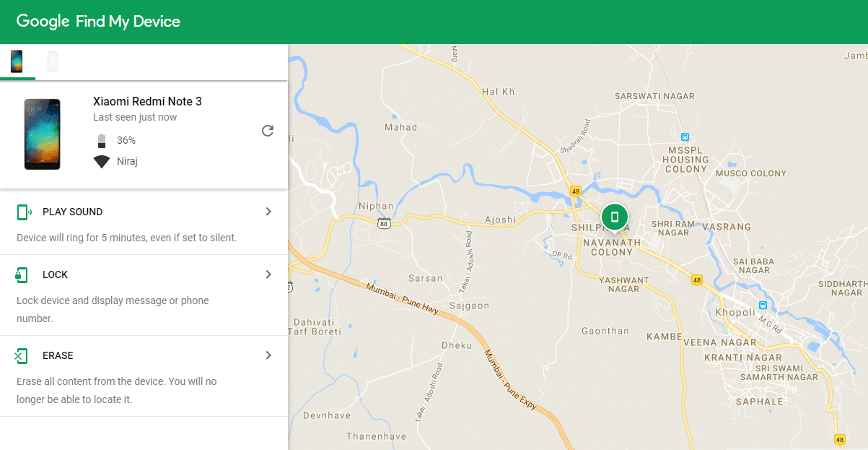Image resolution: width=868 pixels, height=450 pixels.
Task: Click the 36% battery value
Action: click(126, 140)
